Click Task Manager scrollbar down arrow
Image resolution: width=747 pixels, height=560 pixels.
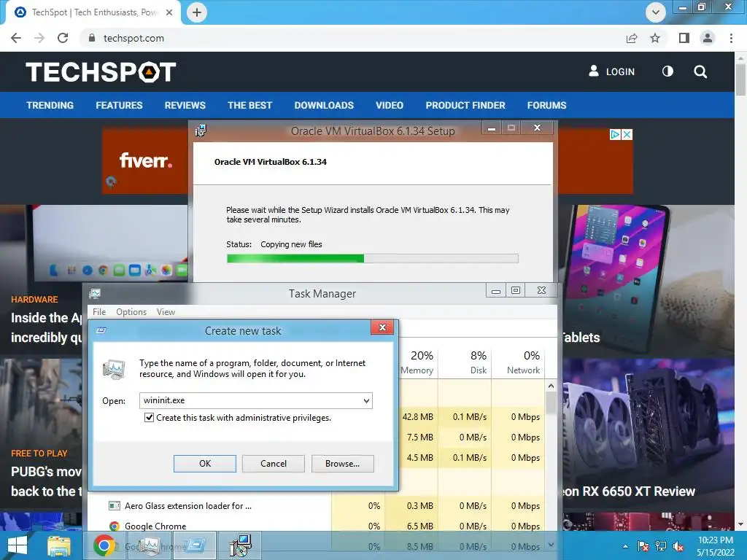coord(551,544)
